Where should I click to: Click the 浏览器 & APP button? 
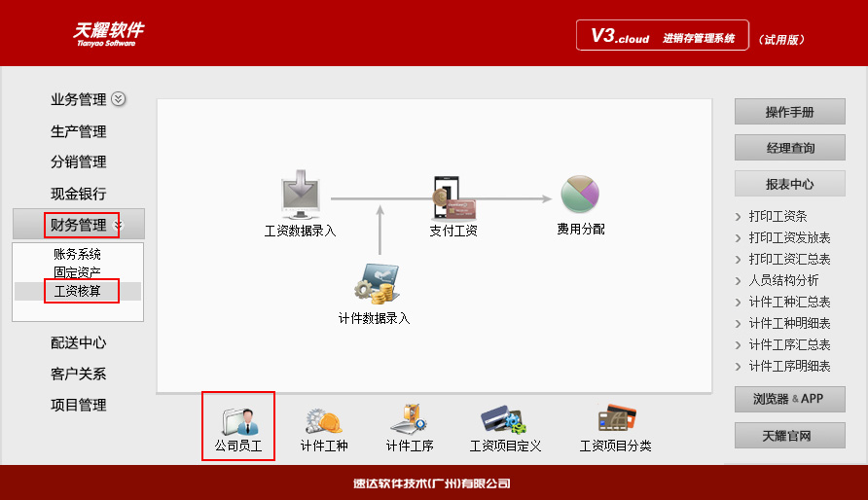click(790, 399)
